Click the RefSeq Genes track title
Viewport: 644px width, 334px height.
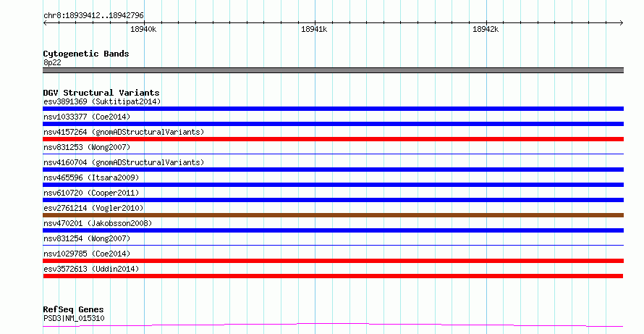tap(73, 310)
